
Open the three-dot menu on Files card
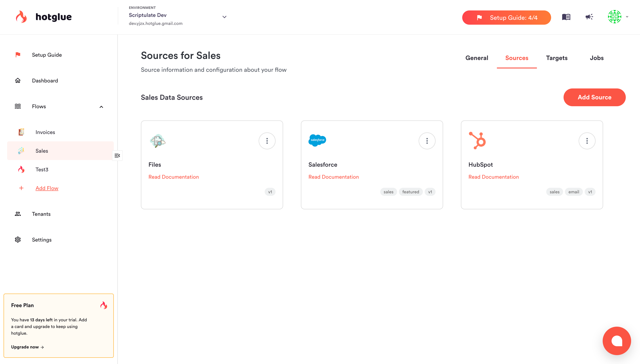267,141
